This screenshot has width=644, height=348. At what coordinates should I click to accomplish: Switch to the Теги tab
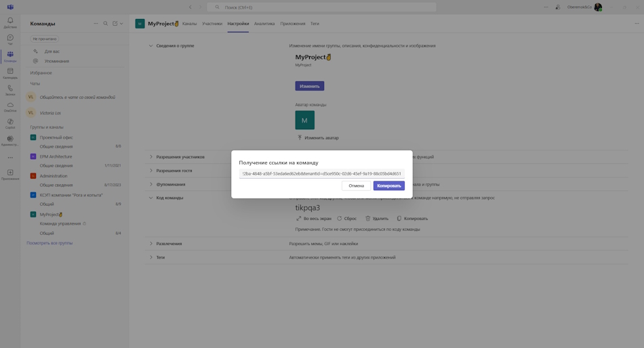pos(315,24)
